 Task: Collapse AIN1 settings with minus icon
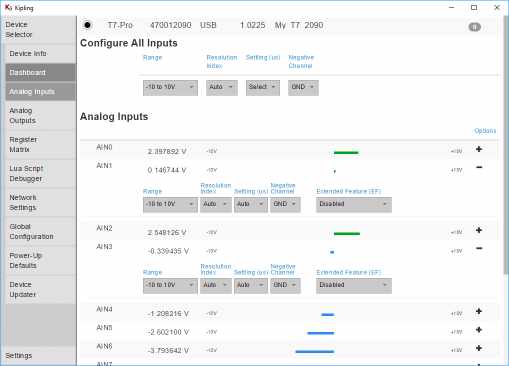pyautogui.click(x=479, y=167)
